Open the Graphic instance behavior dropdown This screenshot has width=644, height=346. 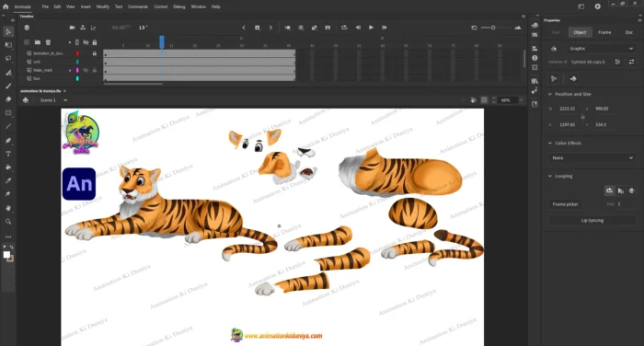[x=601, y=49]
